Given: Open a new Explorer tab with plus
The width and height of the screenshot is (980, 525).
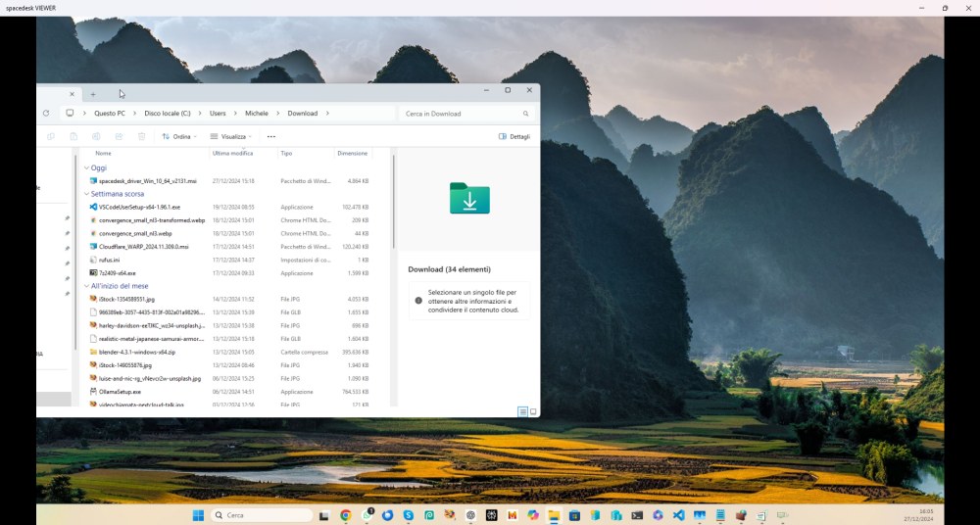Looking at the screenshot, I should tap(93, 94).
